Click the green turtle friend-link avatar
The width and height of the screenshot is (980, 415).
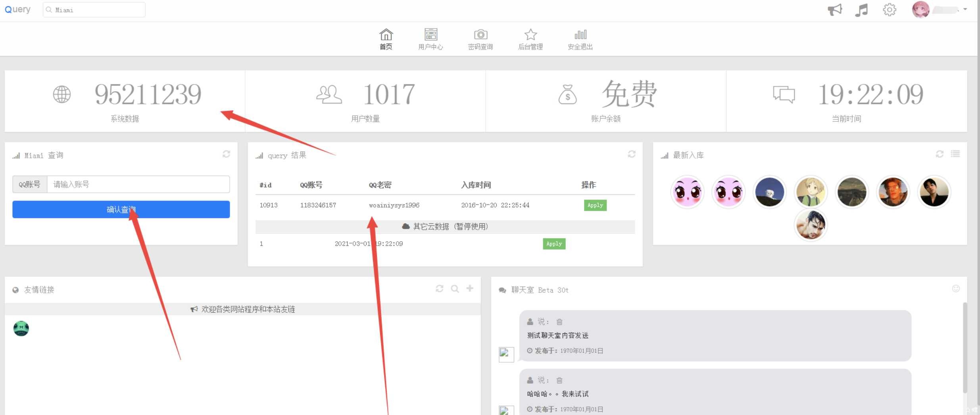click(x=21, y=329)
